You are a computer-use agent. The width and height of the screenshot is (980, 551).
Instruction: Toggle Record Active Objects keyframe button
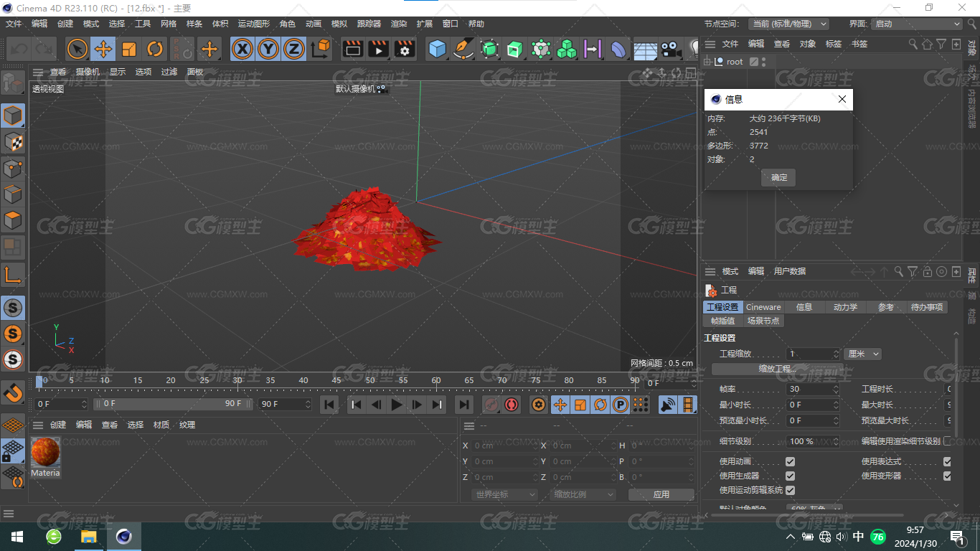point(491,405)
